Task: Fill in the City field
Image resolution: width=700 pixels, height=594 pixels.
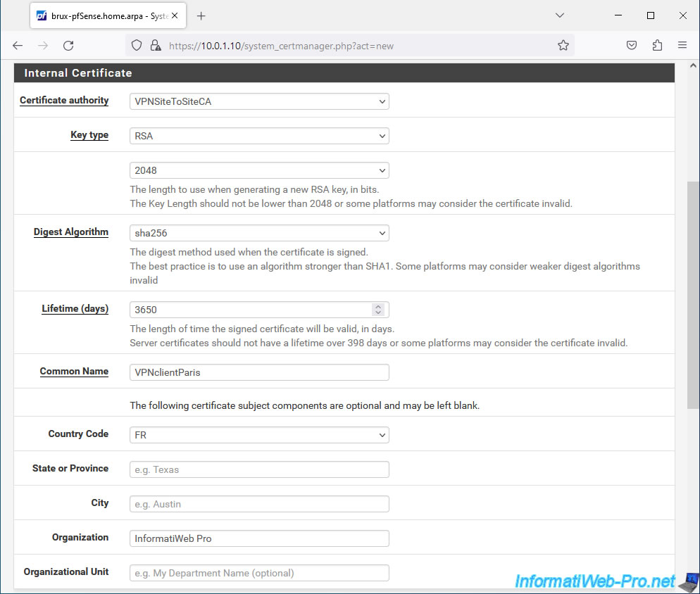Action: (259, 504)
